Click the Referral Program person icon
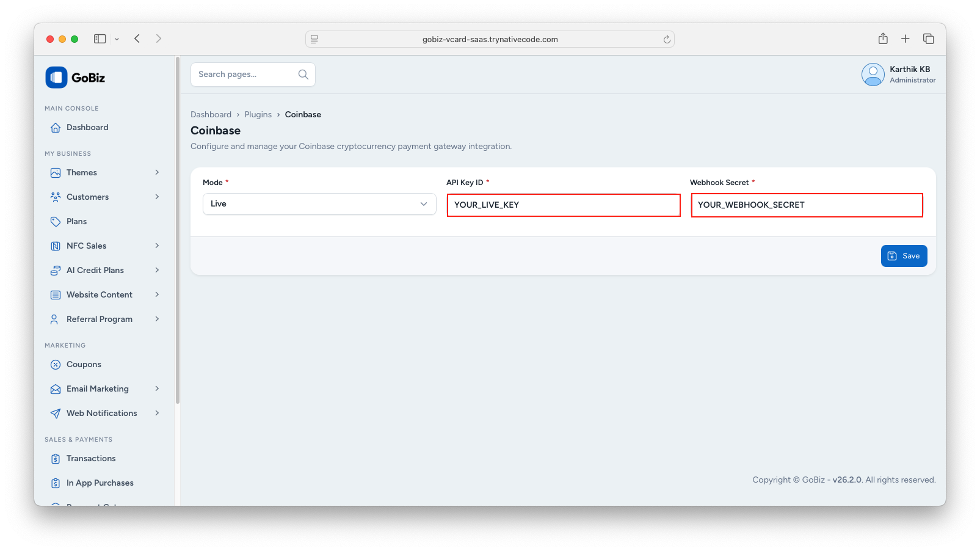Screen dimensions: 980x551 click(54, 319)
